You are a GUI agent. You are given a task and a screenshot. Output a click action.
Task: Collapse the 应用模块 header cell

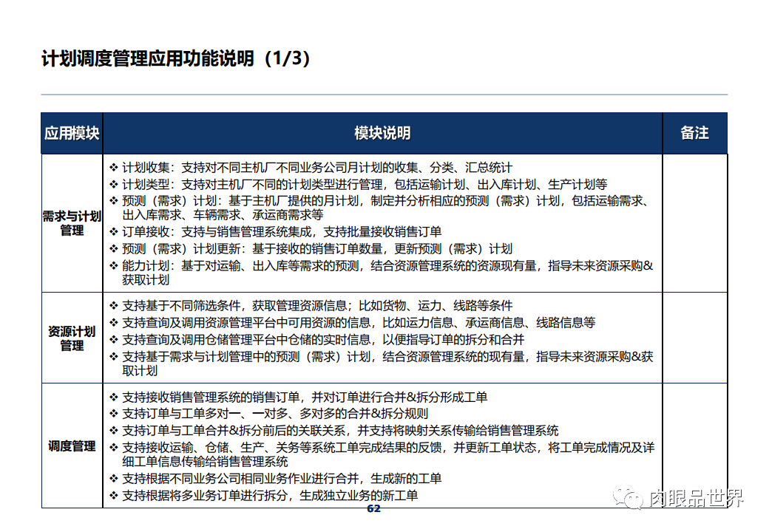pos(72,134)
